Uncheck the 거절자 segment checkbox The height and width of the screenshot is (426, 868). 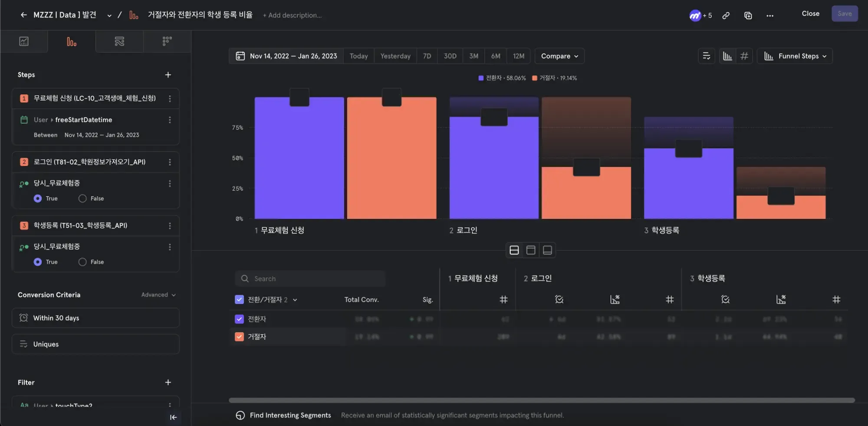[x=239, y=337]
